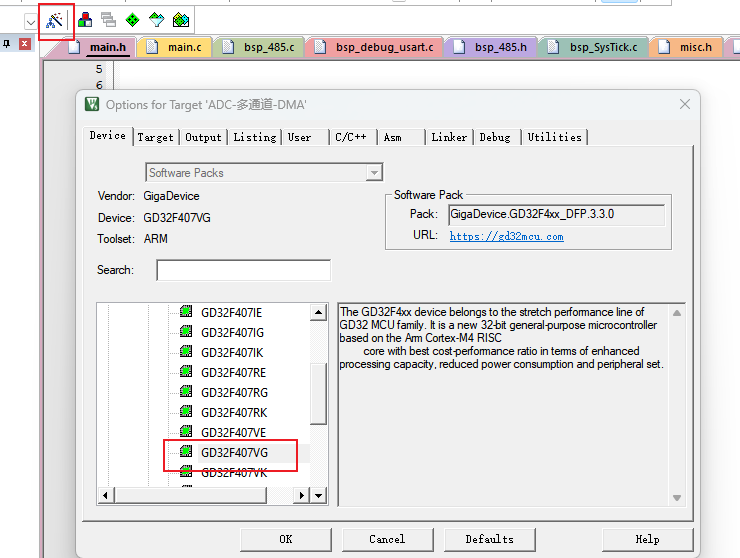Select the Linker tab in Options dialog
This screenshot has width=740, height=558.
[x=449, y=137]
